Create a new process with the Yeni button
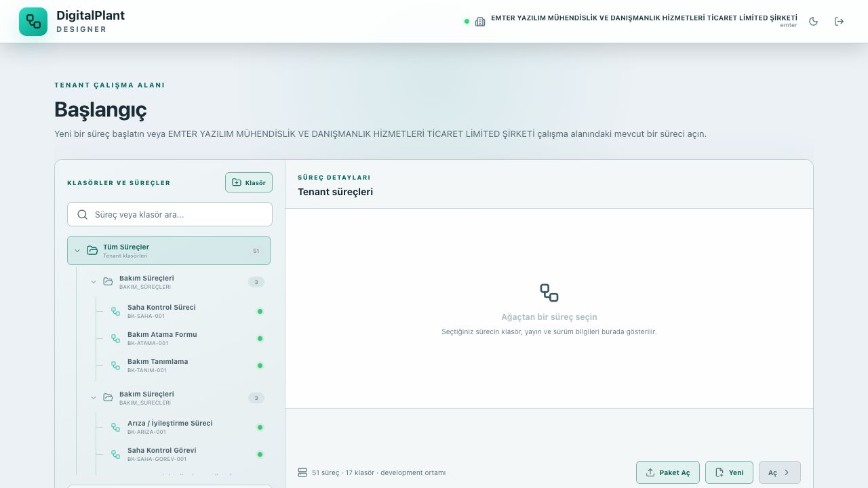868x488 pixels. pyautogui.click(x=730, y=472)
